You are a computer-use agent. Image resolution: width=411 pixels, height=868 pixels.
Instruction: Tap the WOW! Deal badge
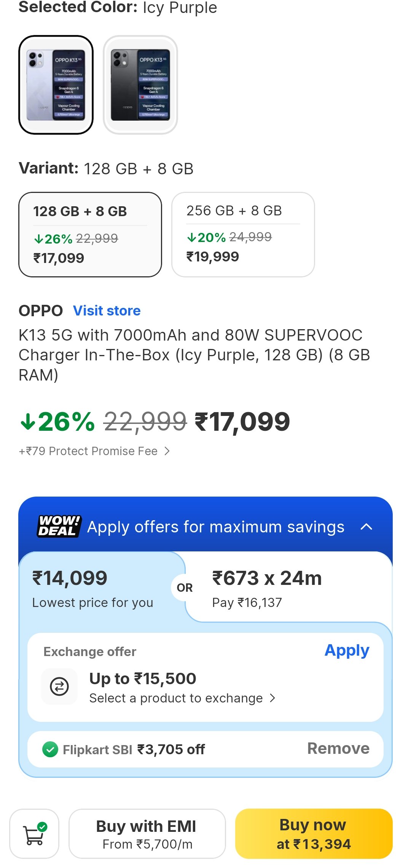coord(59,526)
